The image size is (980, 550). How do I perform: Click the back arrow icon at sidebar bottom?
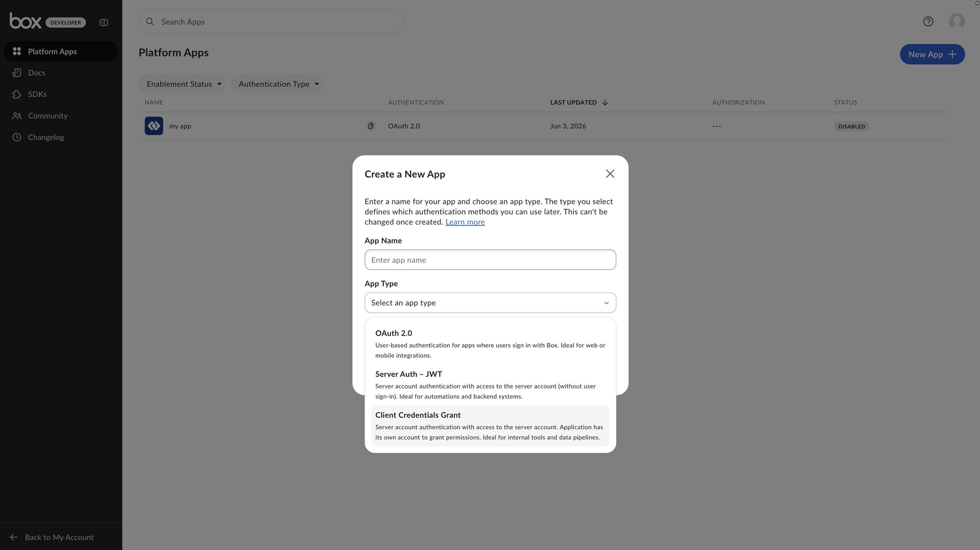click(14, 537)
